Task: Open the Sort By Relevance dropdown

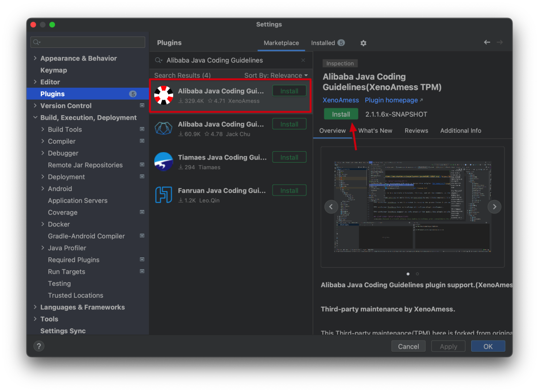Action: point(275,75)
